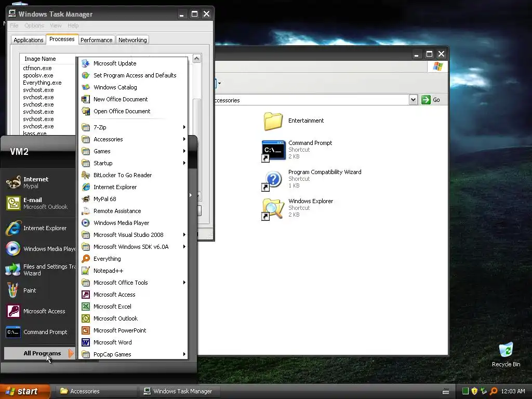Open Recycle Bin on desktop
Viewport: 532px width, 399px height.
506,354
